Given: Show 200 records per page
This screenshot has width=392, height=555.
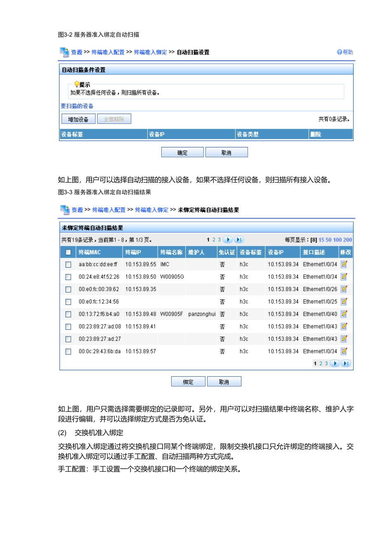Looking at the screenshot, I should tap(347, 240).
